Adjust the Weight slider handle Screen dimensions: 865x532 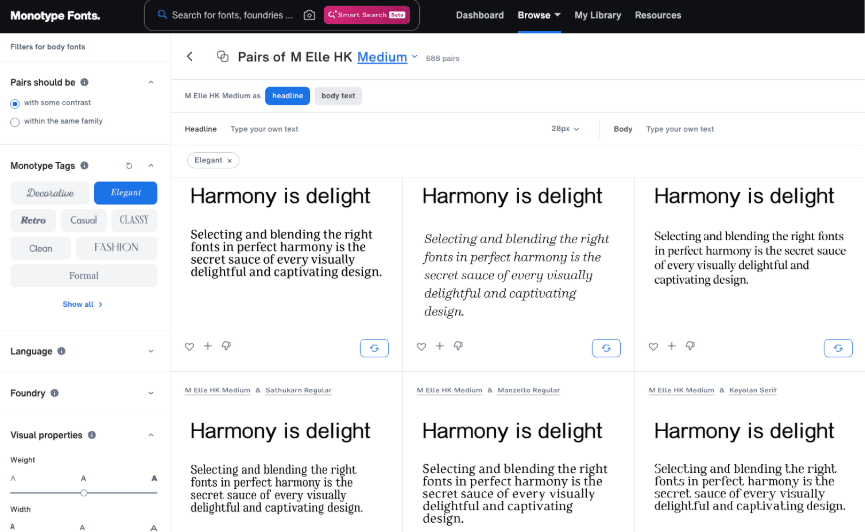coord(84,492)
